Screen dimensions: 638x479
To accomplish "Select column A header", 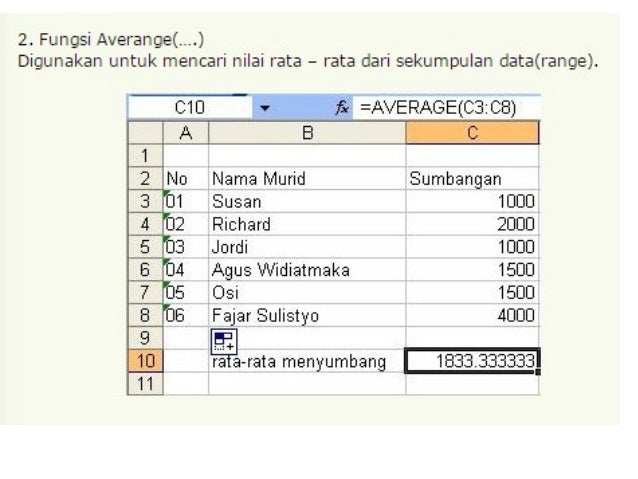I will tap(186, 133).
